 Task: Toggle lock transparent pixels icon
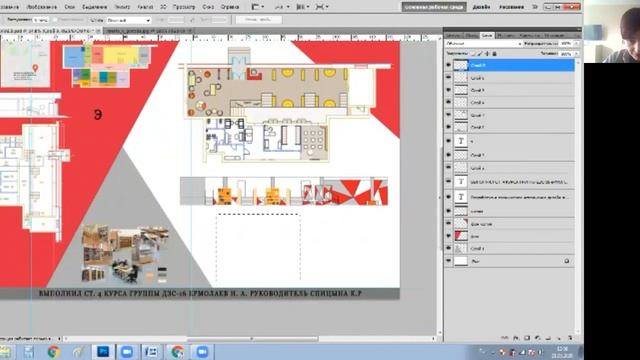(x=473, y=53)
